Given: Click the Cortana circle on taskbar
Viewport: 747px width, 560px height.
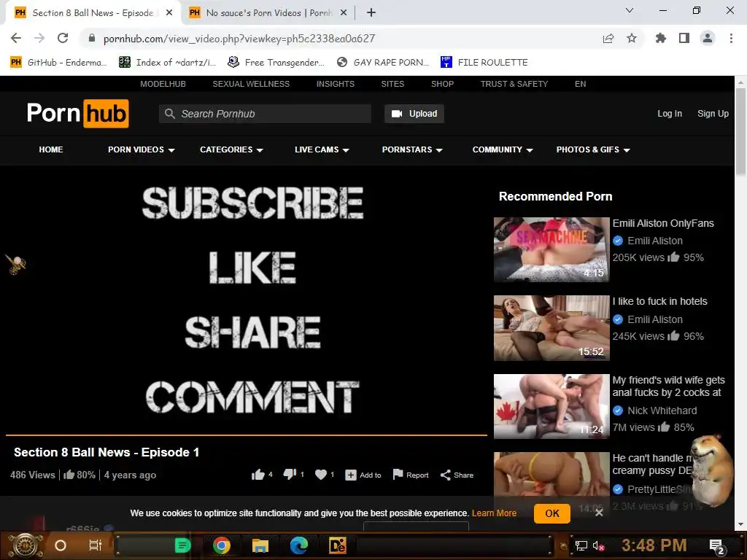Looking at the screenshot, I should pos(61,545).
